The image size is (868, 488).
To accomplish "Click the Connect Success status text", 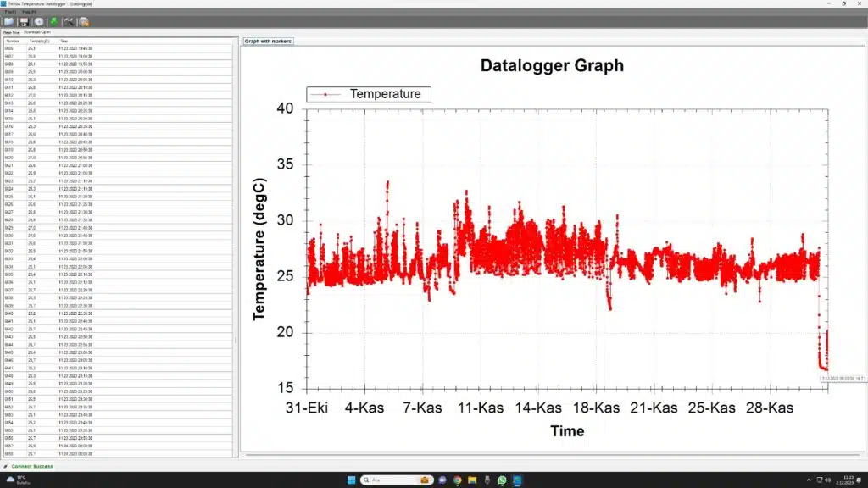I will [32, 467].
